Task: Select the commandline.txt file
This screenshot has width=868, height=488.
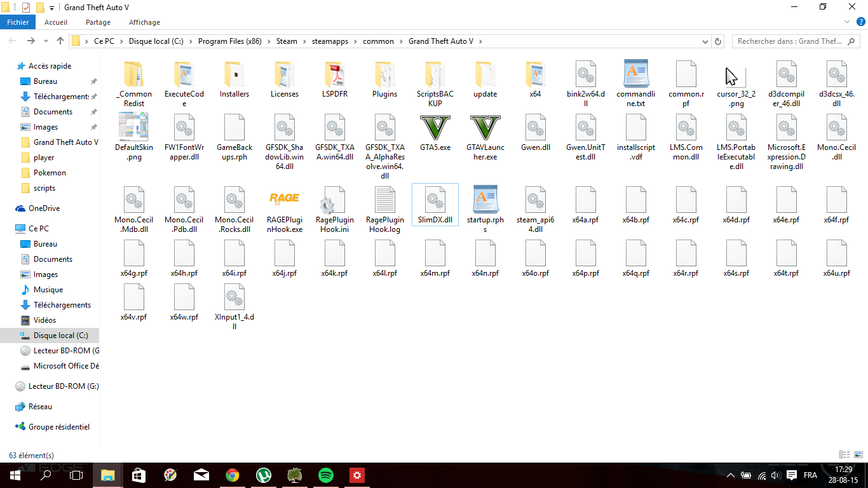Action: pyautogui.click(x=636, y=74)
